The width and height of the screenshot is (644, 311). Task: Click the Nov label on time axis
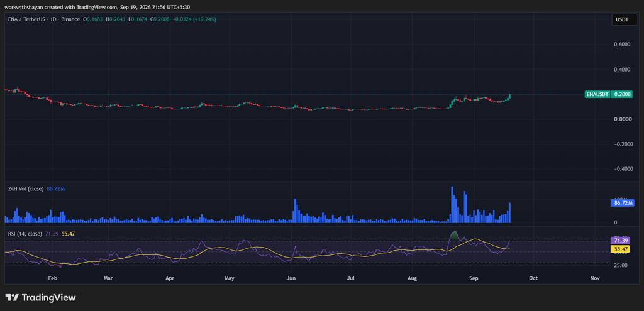595,278
